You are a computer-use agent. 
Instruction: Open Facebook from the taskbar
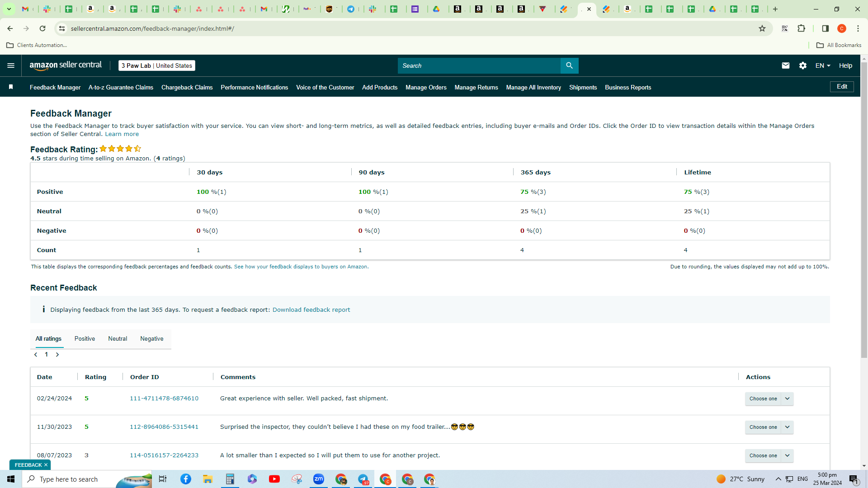point(186,479)
